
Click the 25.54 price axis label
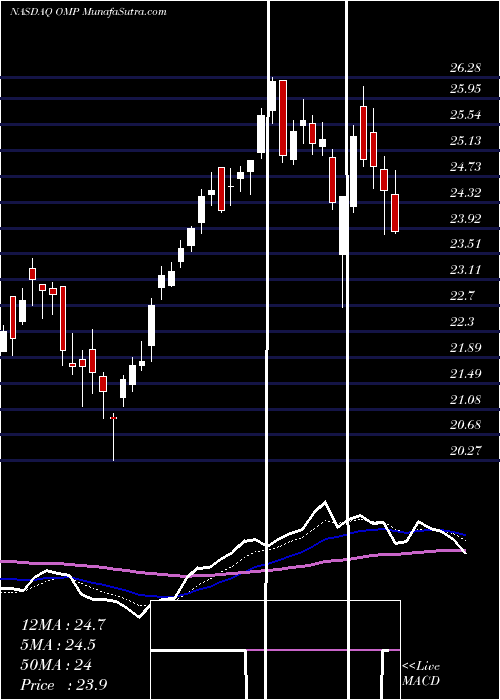coord(466,115)
